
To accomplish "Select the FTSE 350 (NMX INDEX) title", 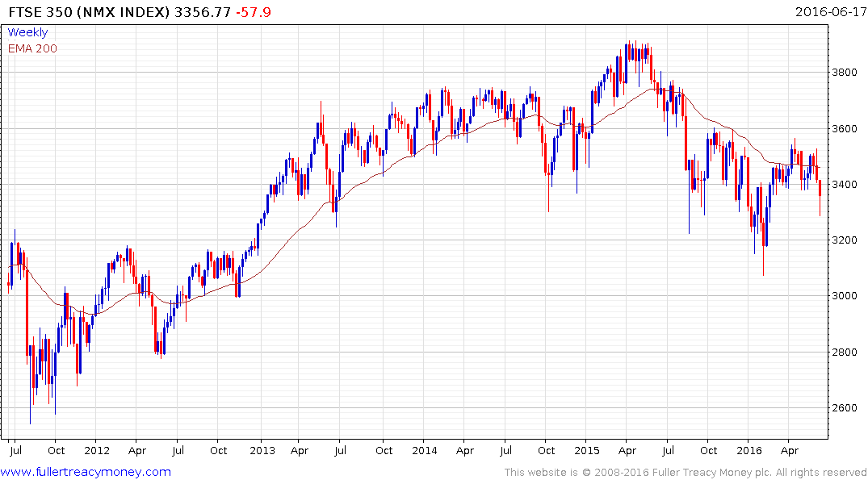I will tap(89, 12).
